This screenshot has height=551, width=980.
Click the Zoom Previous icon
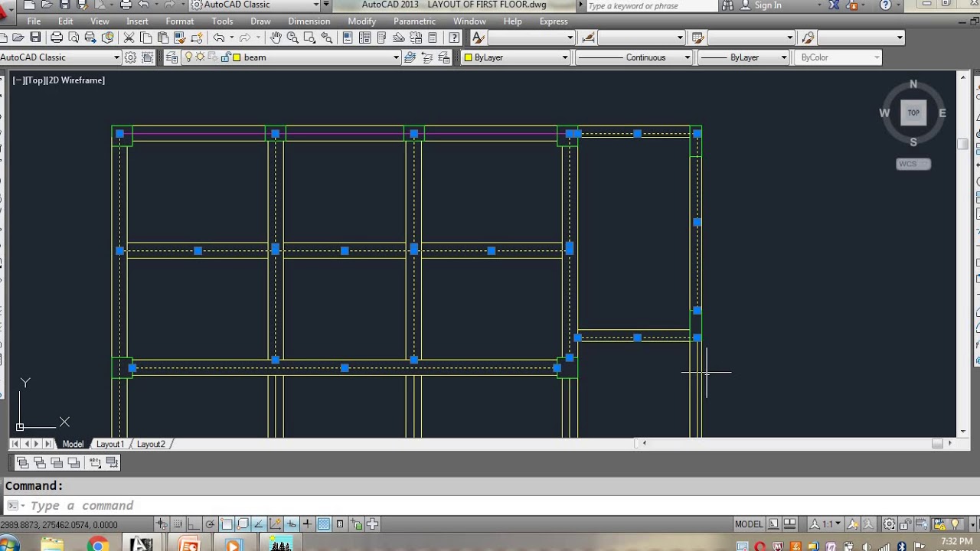pyautogui.click(x=327, y=37)
